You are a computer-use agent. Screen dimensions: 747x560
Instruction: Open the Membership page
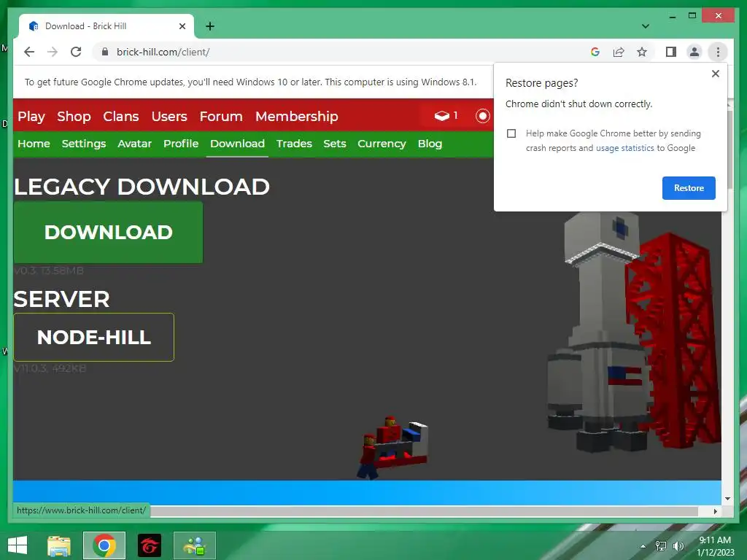[297, 116]
